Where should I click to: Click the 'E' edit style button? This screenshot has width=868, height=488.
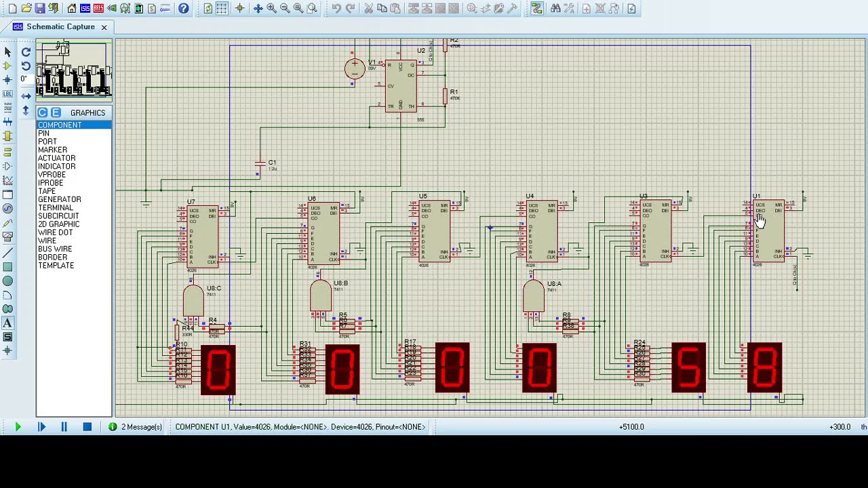point(56,113)
